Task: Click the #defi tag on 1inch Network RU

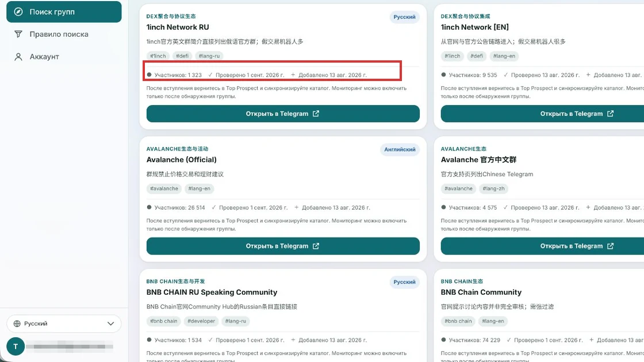Action: (182, 56)
